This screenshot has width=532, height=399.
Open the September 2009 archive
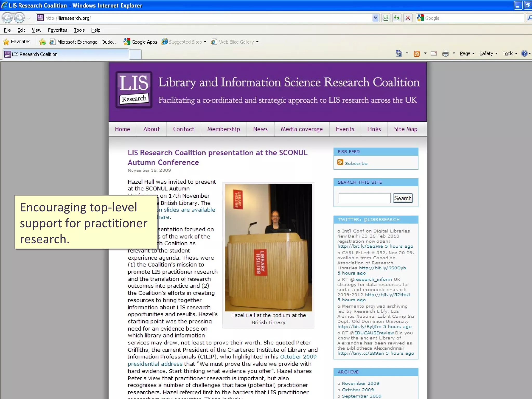362,396
